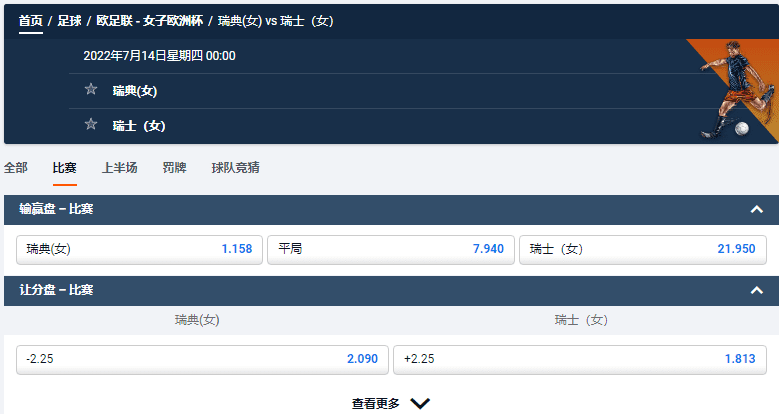The height and width of the screenshot is (414, 779).
Task: Favorite 瑞士（女）with the star icon
Action: point(91,124)
